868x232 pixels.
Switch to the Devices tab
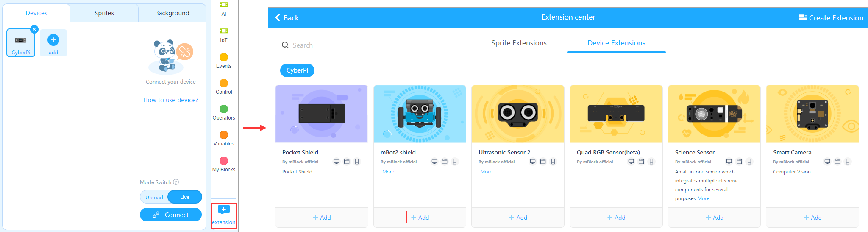[x=36, y=13]
